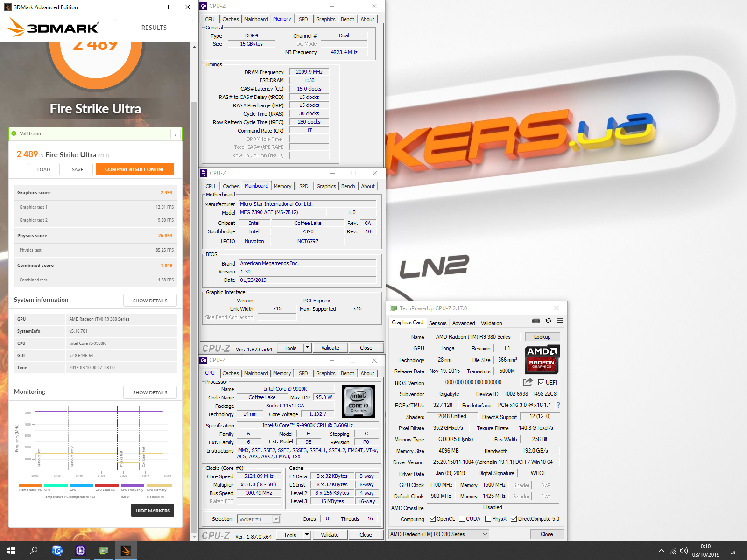The width and height of the screenshot is (747, 560).
Task: Toggle the OpenCL checkbox
Action: click(432, 519)
